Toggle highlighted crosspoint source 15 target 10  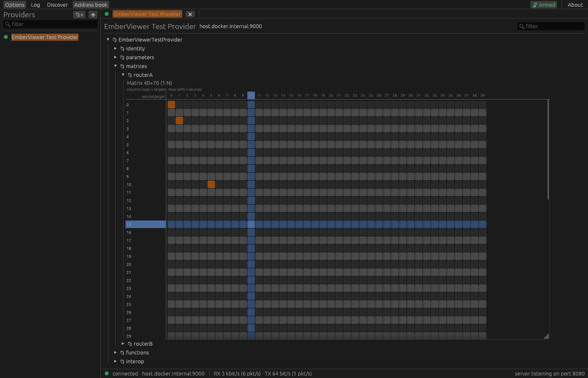coord(251,224)
